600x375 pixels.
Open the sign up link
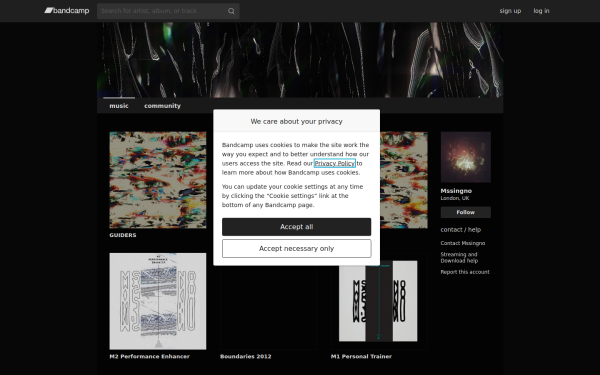510,11
